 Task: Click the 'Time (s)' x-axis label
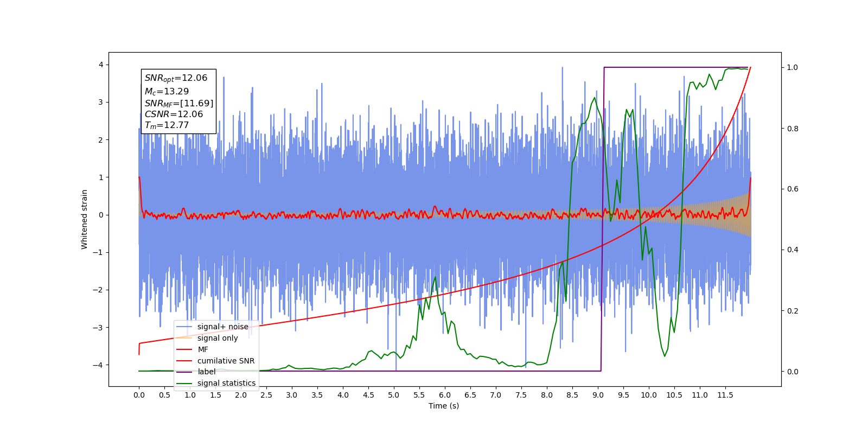tap(444, 406)
